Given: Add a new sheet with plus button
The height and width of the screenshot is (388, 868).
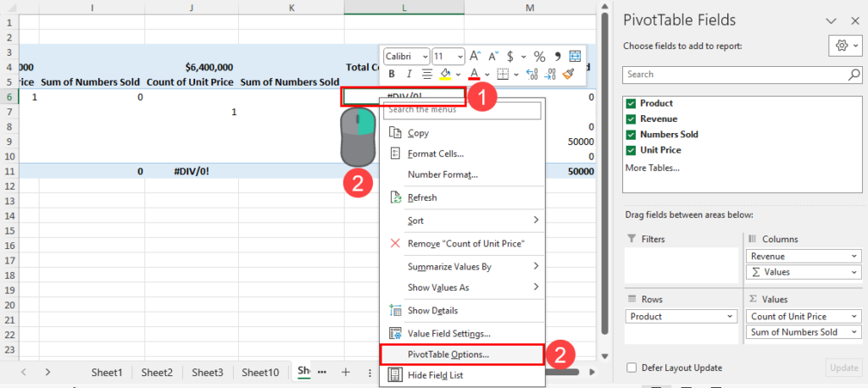Looking at the screenshot, I should point(346,372).
